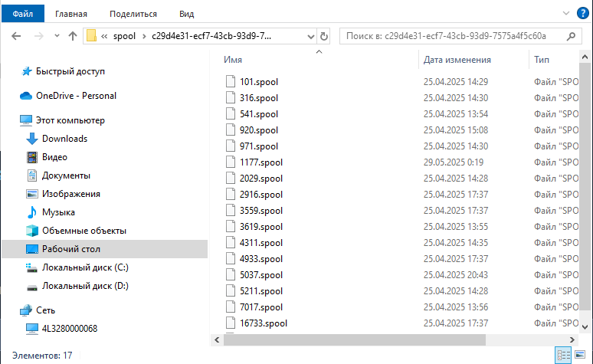Click the Up arrow to parent folder
Viewport: 593px width, 364px height.
74,36
